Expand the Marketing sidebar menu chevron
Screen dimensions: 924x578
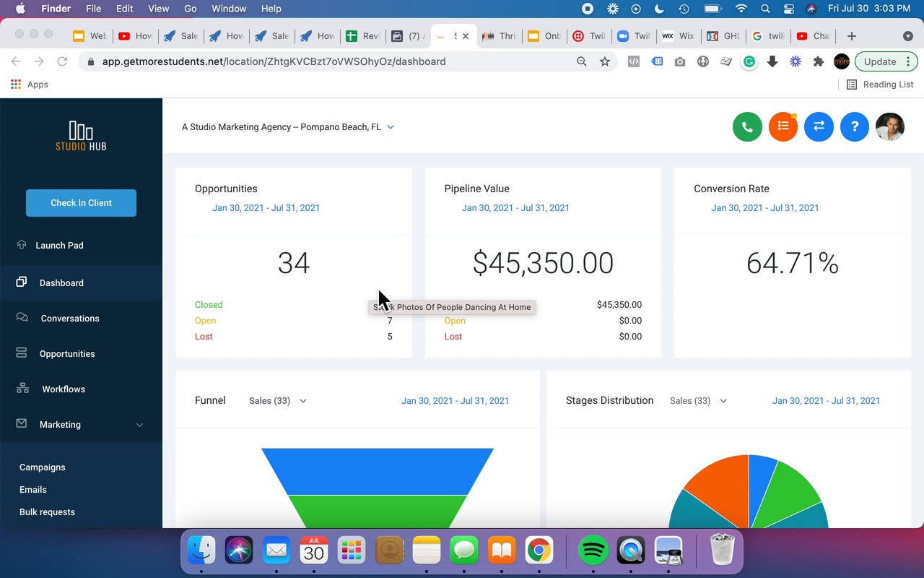pos(140,425)
